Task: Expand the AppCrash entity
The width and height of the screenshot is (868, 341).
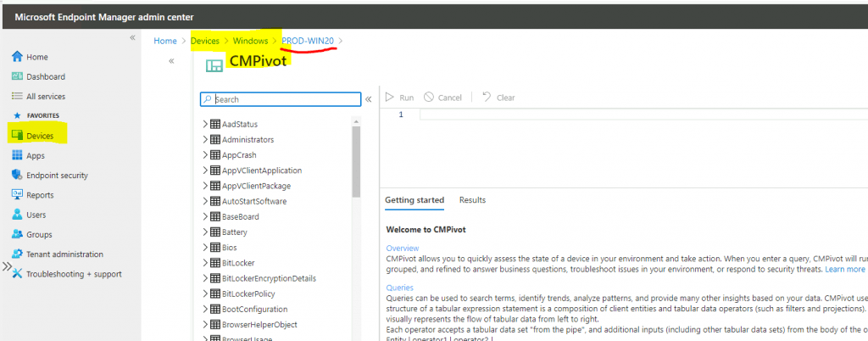Action: pyautogui.click(x=205, y=155)
